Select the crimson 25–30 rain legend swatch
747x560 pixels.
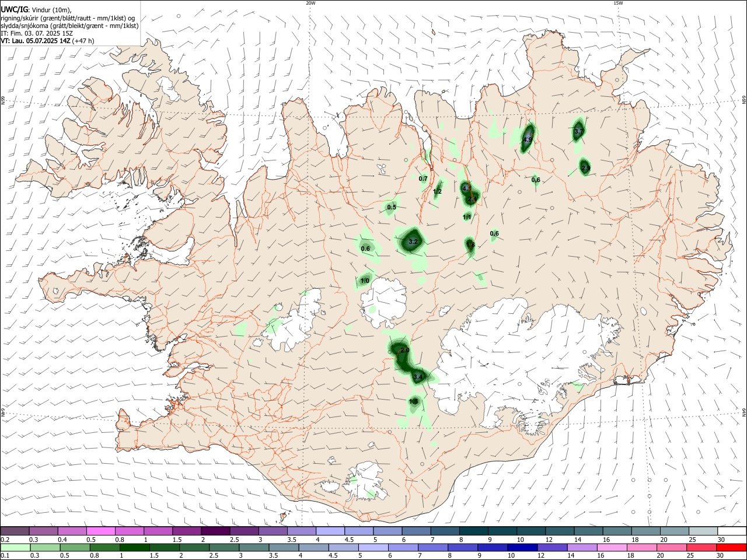point(701,548)
